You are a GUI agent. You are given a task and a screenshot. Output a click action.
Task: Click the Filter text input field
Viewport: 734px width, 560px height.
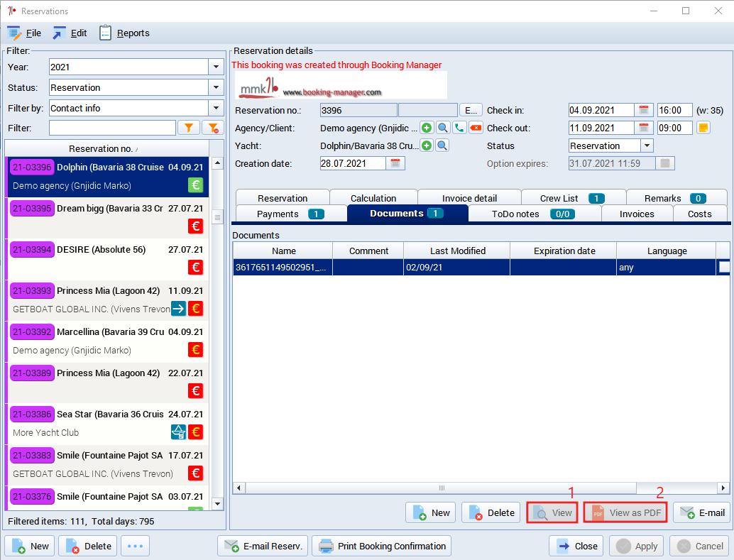click(x=112, y=128)
